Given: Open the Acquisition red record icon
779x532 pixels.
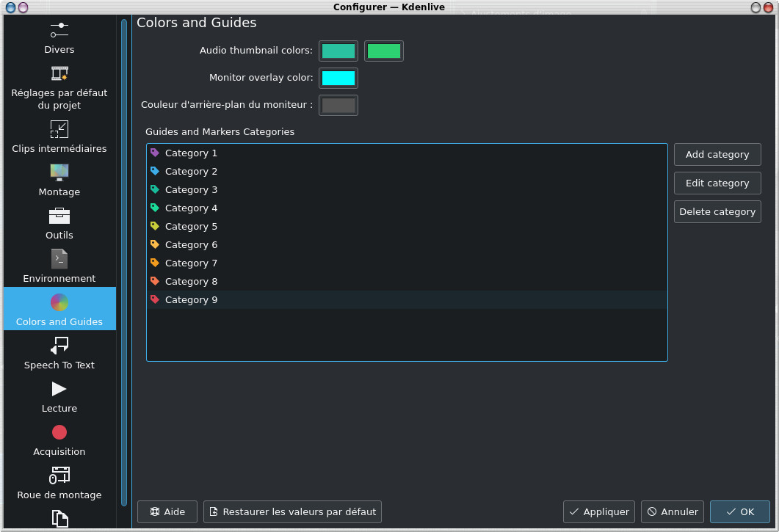Looking at the screenshot, I should pyautogui.click(x=59, y=432).
